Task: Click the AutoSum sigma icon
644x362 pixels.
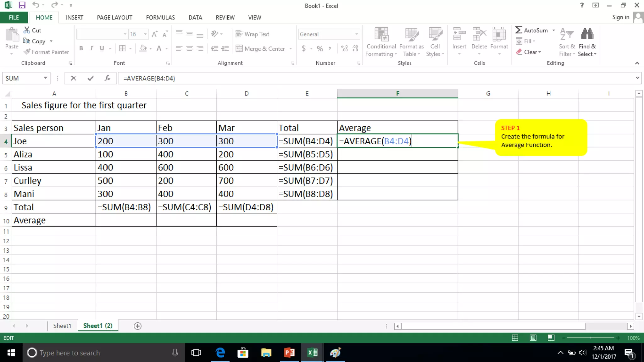Action: pyautogui.click(x=519, y=30)
